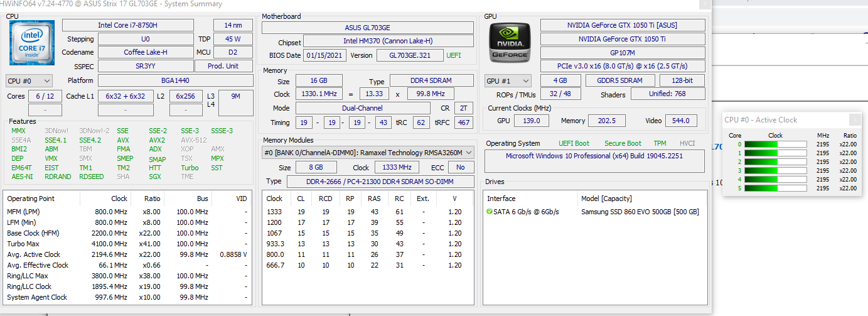868x316 pixels.
Task: Click the TPM label
Action: coord(660,143)
